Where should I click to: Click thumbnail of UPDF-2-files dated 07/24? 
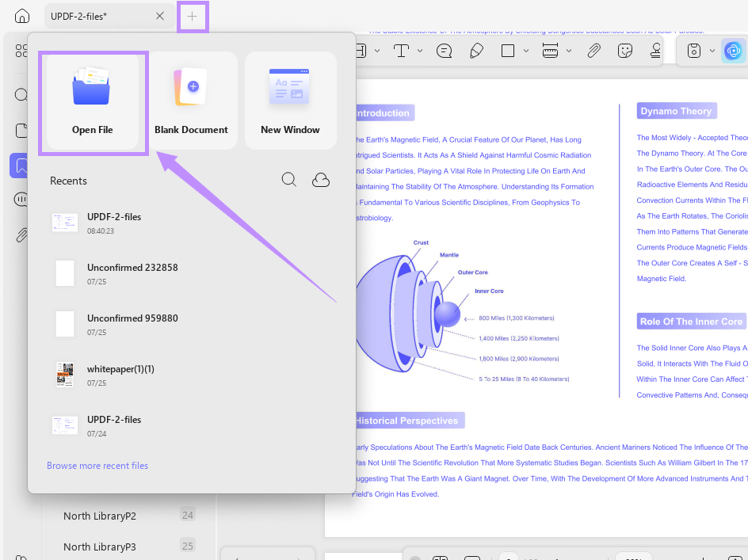tap(65, 425)
